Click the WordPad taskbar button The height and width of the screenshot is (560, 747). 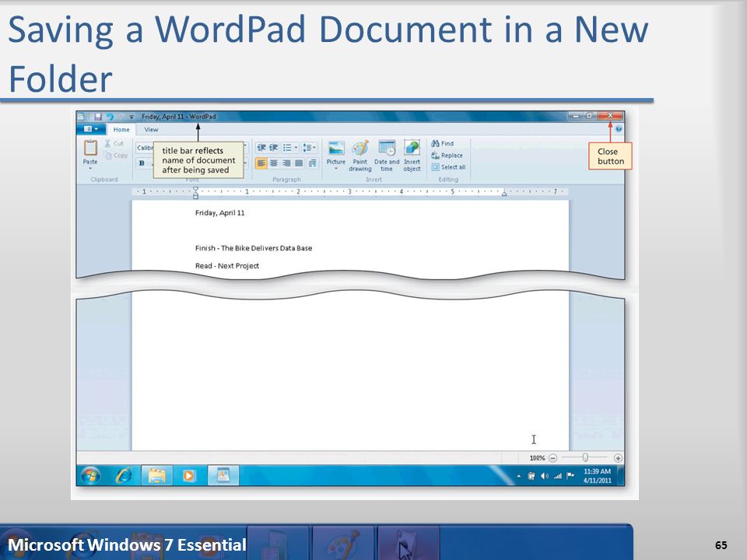(223, 475)
